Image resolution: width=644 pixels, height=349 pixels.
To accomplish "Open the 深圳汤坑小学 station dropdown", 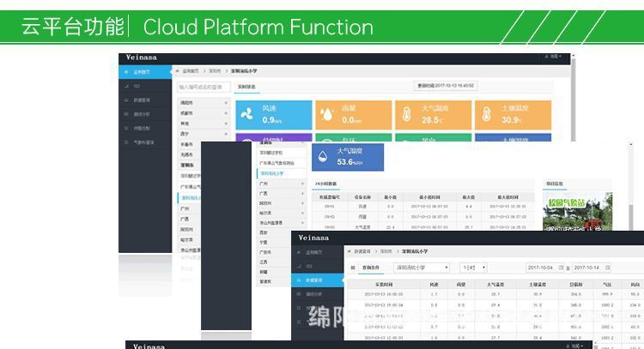I will click(x=422, y=268).
